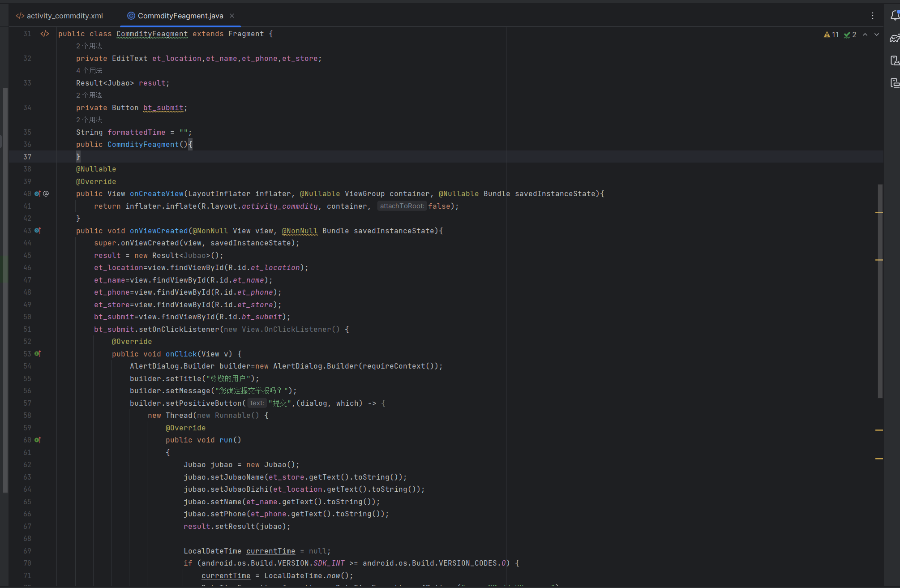Open the Running Devices tool window

coord(894,83)
